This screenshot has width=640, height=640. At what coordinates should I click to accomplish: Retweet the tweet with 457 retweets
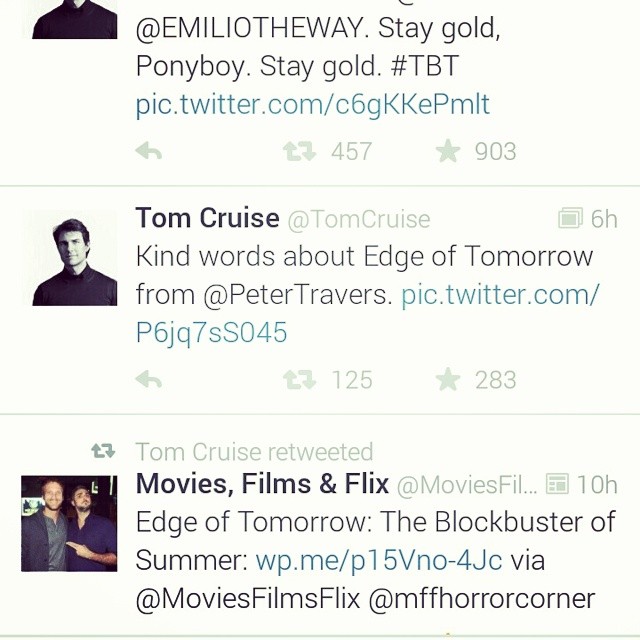point(298,152)
